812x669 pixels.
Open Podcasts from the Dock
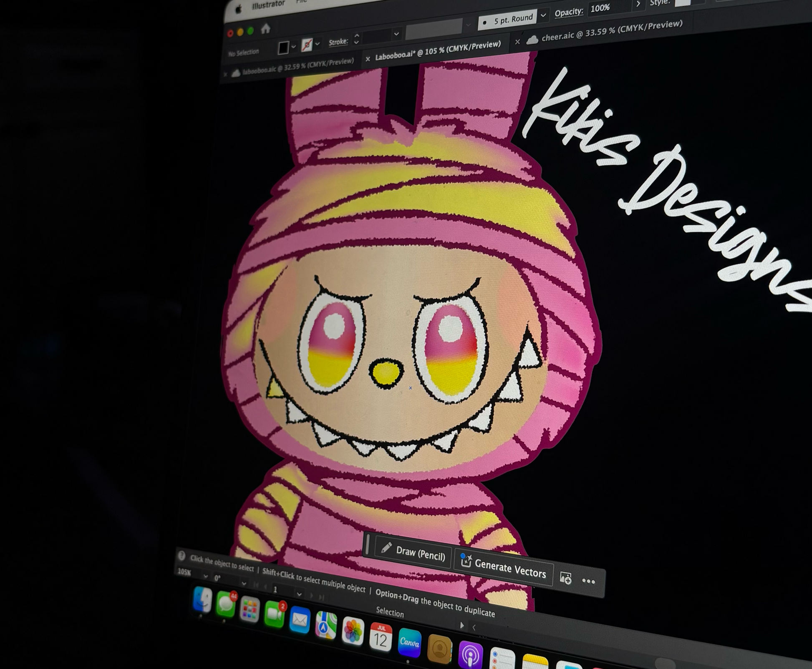pyautogui.click(x=470, y=655)
